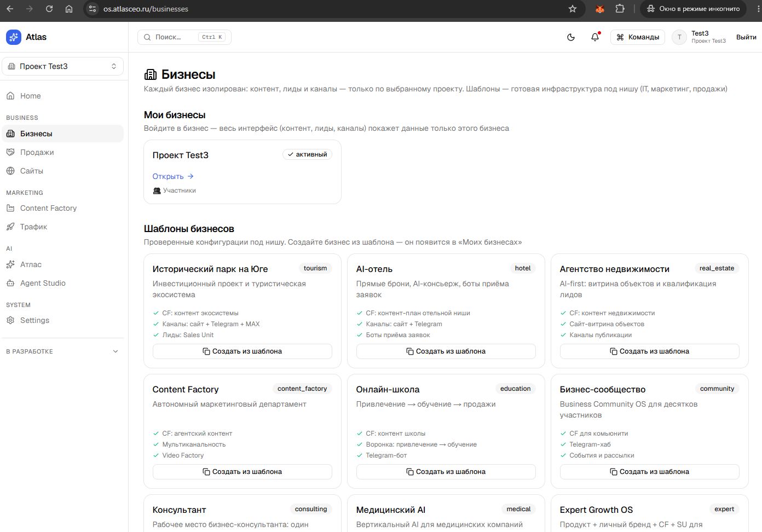Reload the page in browser
The height and width of the screenshot is (532, 762).
(x=49, y=9)
